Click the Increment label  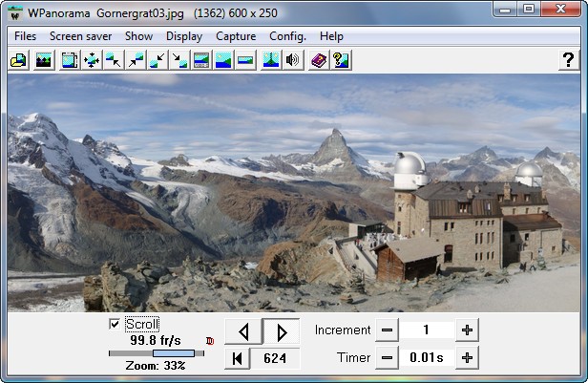pyautogui.click(x=343, y=330)
